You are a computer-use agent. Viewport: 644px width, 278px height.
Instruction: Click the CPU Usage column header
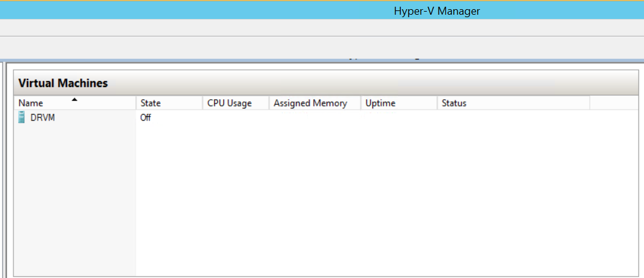tap(229, 103)
